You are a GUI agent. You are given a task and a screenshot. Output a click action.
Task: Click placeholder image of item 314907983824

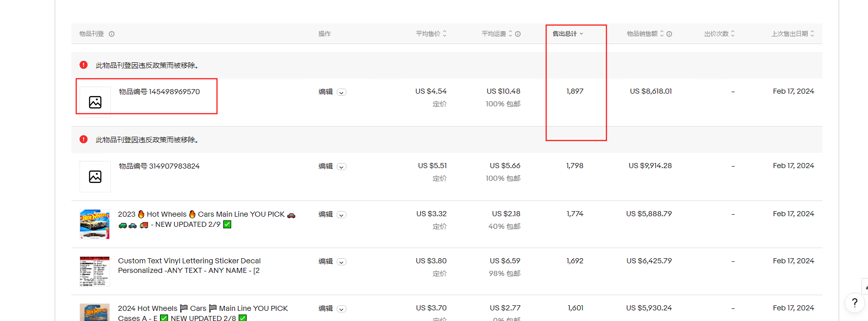pos(95,176)
